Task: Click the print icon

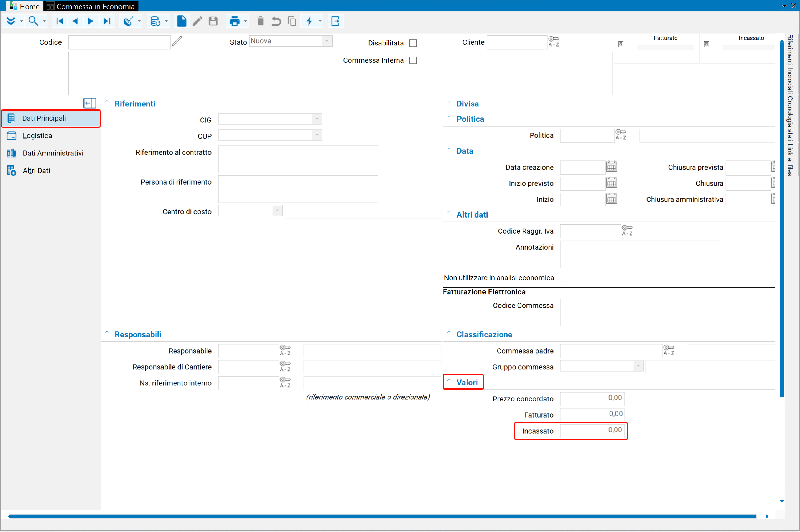Action: pyautogui.click(x=235, y=21)
